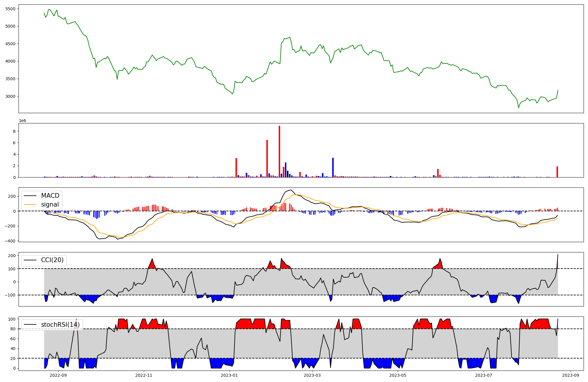Click the 1e6 volume scale label

(x=22, y=121)
